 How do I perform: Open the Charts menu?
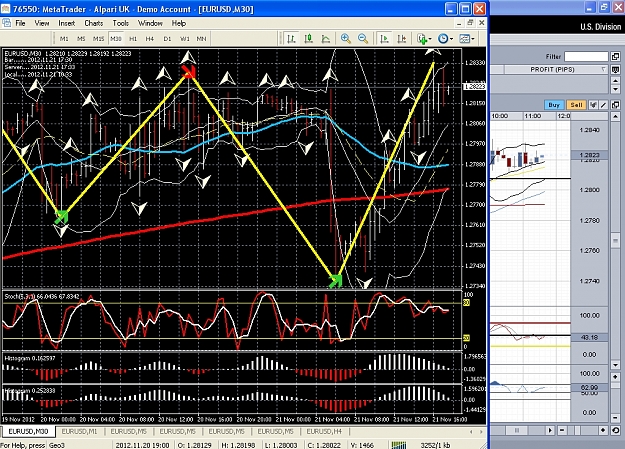[94, 23]
